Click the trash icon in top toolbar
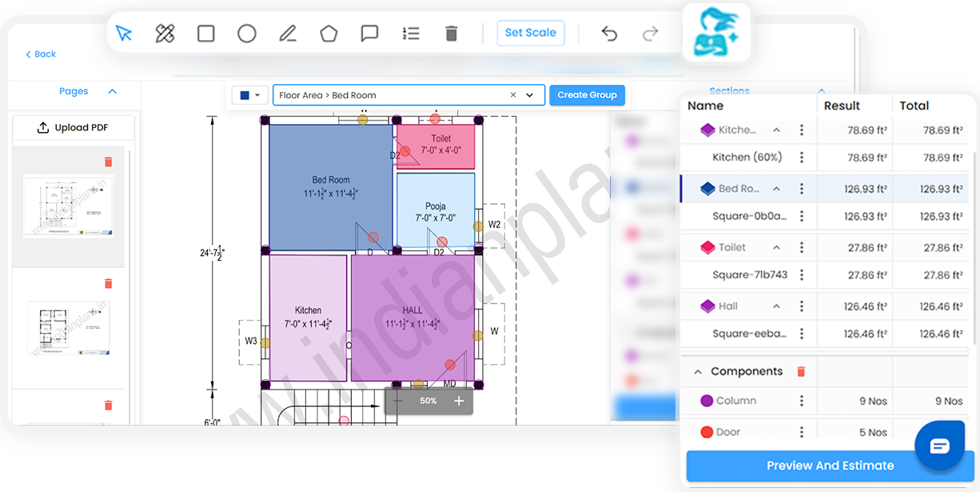Screen dimensions: 980x492 tap(451, 33)
